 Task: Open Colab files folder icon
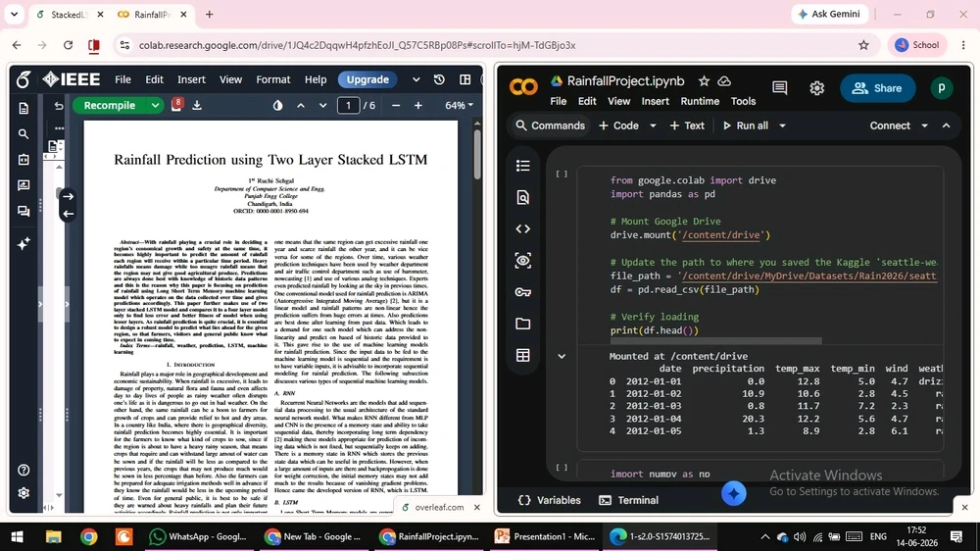tap(523, 324)
